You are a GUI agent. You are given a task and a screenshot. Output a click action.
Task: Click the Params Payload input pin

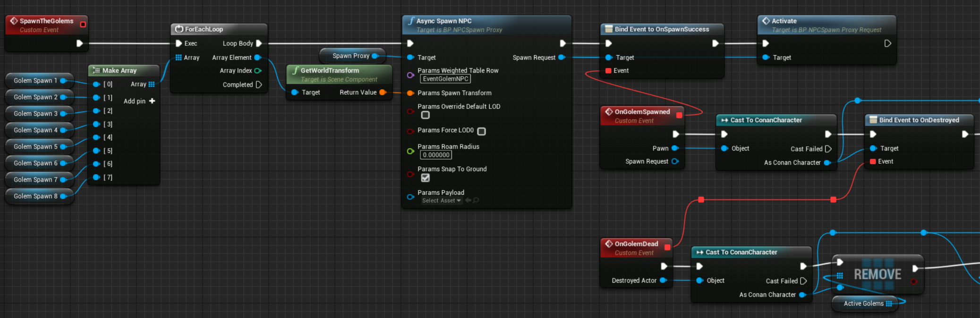click(410, 197)
